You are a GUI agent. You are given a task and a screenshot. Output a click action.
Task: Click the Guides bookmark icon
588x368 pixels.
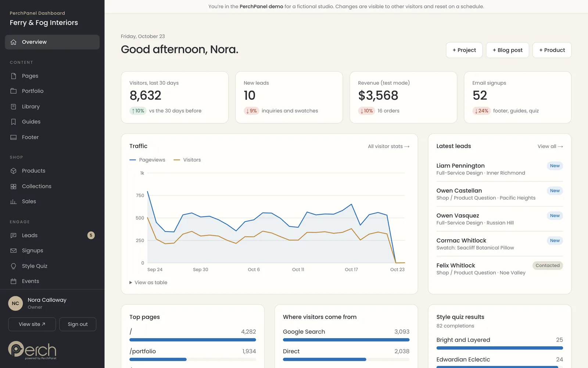[14, 122]
